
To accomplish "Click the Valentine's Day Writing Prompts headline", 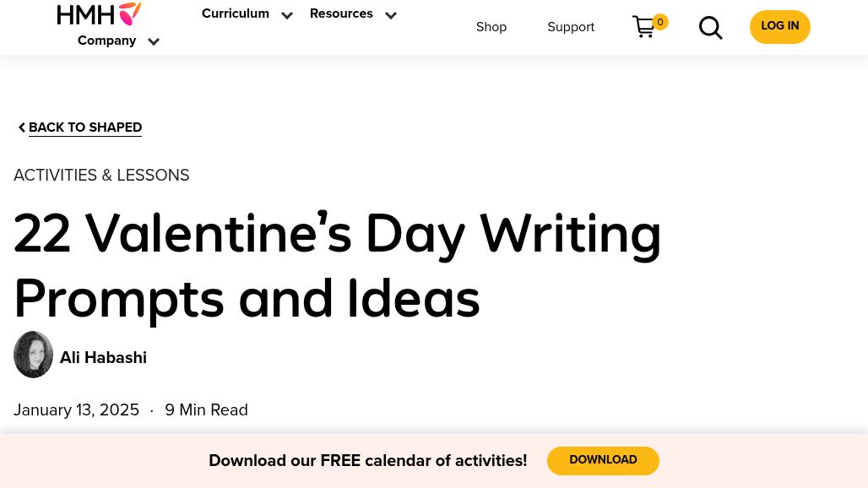I will (x=338, y=266).
